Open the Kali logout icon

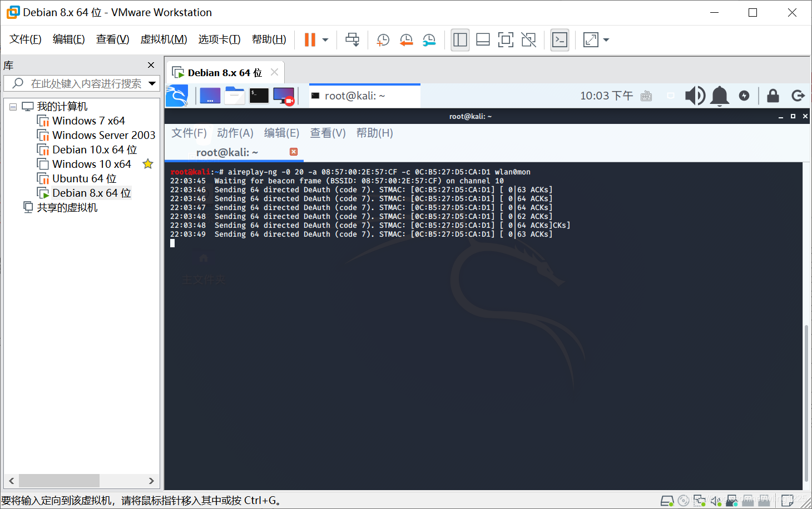point(798,96)
